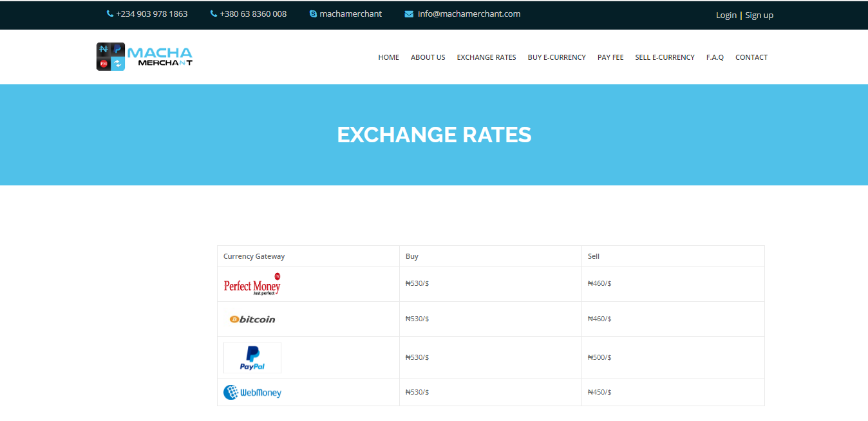Open Buy E-Currency page

[x=556, y=57]
